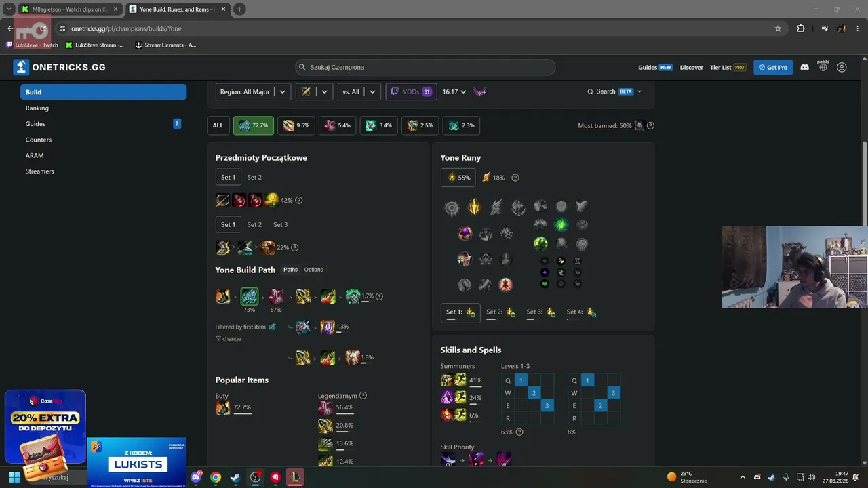Open StreamElements bookmark

tap(165, 45)
